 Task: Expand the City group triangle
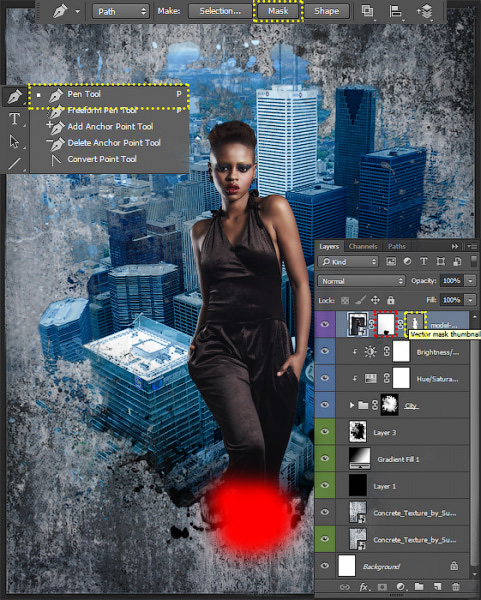coord(352,405)
